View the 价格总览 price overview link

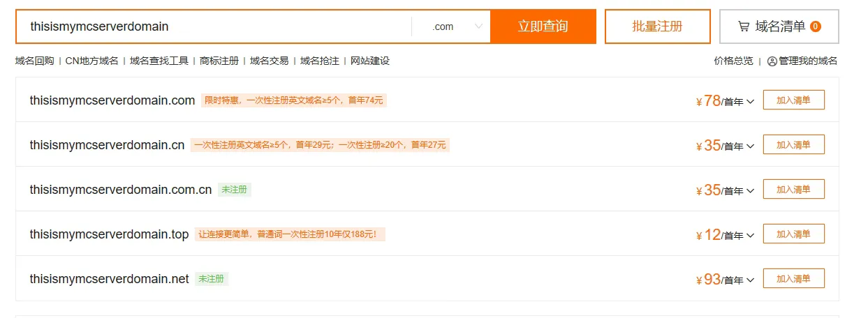(x=733, y=61)
